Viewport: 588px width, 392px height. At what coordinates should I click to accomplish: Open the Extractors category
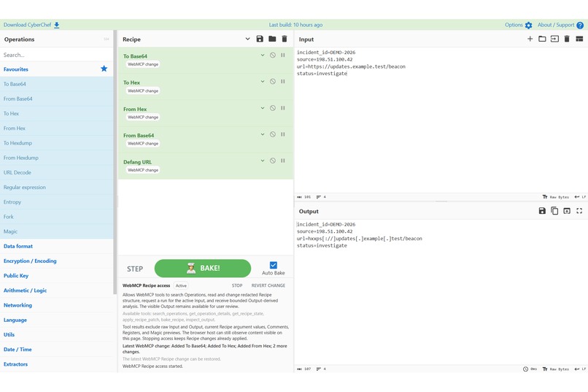click(x=56, y=364)
